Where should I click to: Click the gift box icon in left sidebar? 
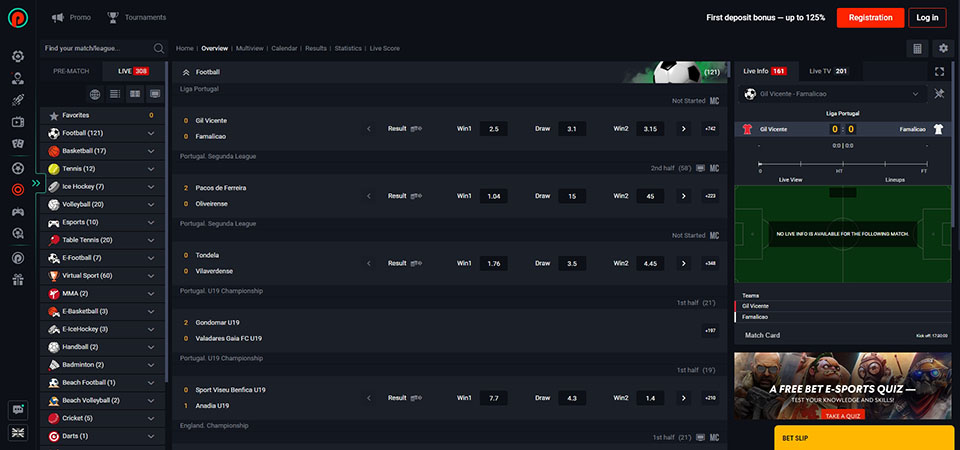18,279
